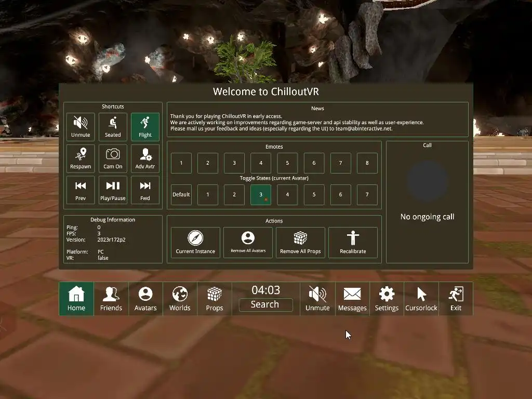Trigger emote 7

tap(340, 163)
